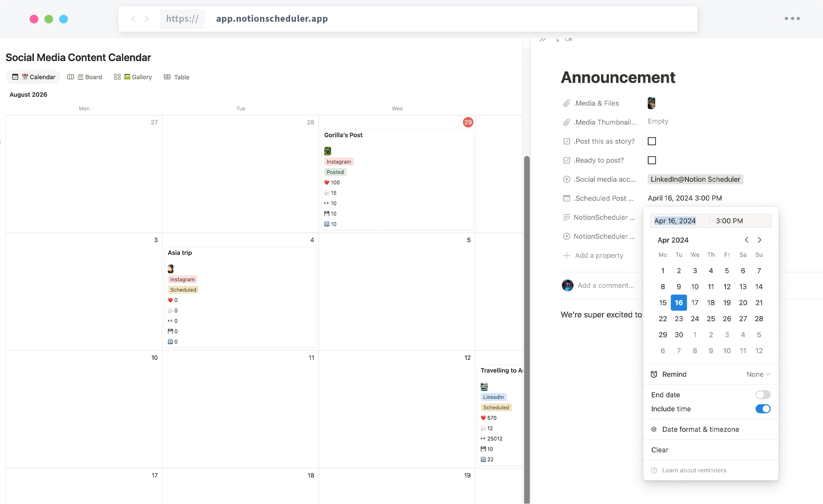Go to next month in date picker
Viewport: 823px width, 504px height.
(760, 240)
